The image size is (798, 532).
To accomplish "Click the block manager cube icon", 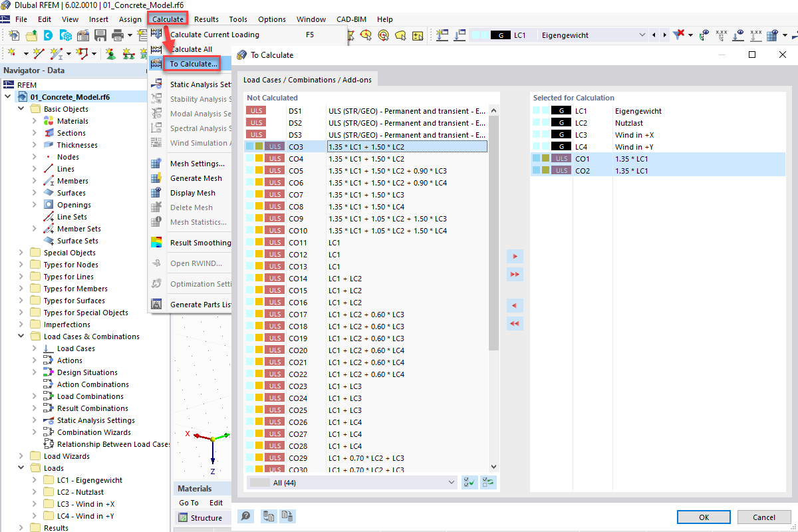I will pos(65,35).
